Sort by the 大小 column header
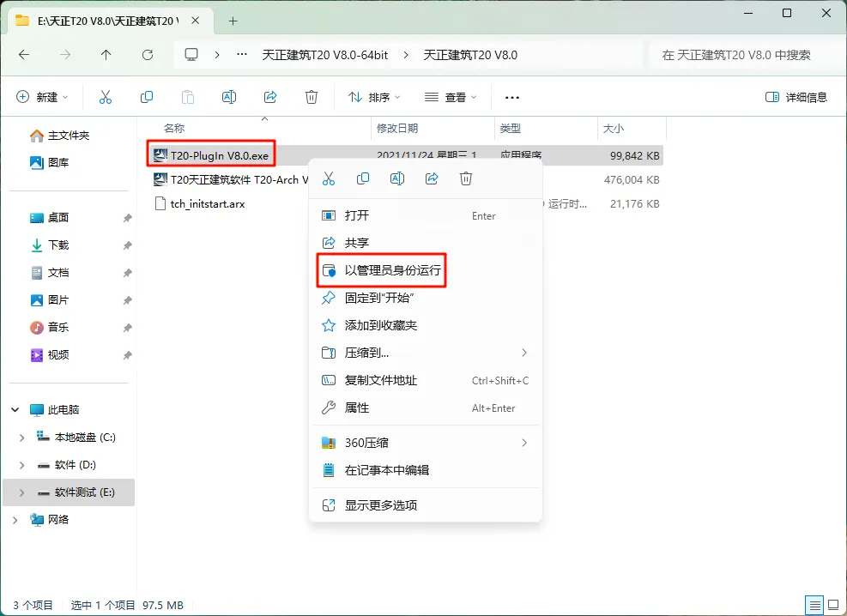This screenshot has height=616, width=847. tap(613, 129)
